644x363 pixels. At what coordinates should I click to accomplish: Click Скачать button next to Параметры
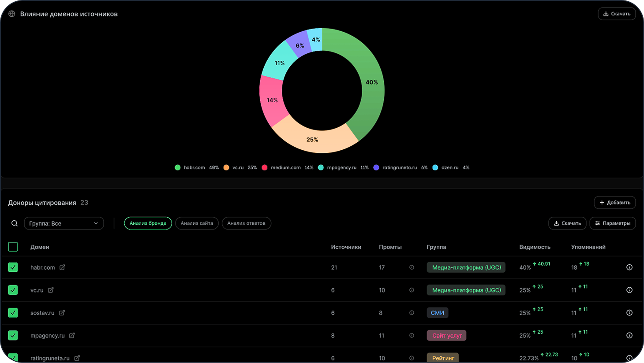coord(567,223)
